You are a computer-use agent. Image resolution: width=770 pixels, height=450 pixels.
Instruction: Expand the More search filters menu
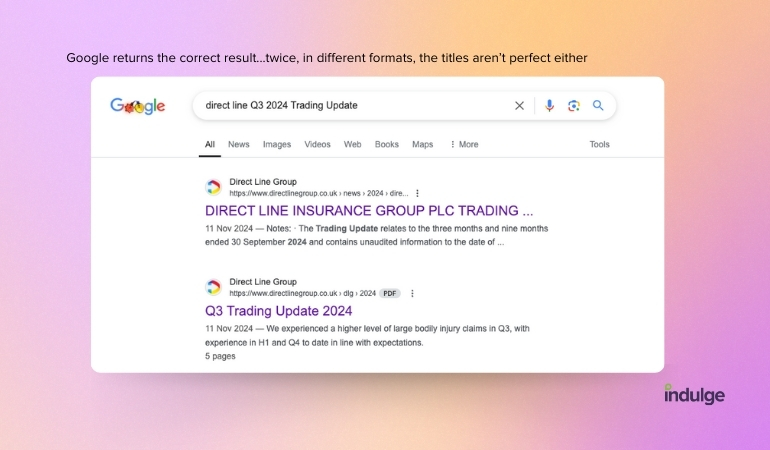[x=464, y=144]
